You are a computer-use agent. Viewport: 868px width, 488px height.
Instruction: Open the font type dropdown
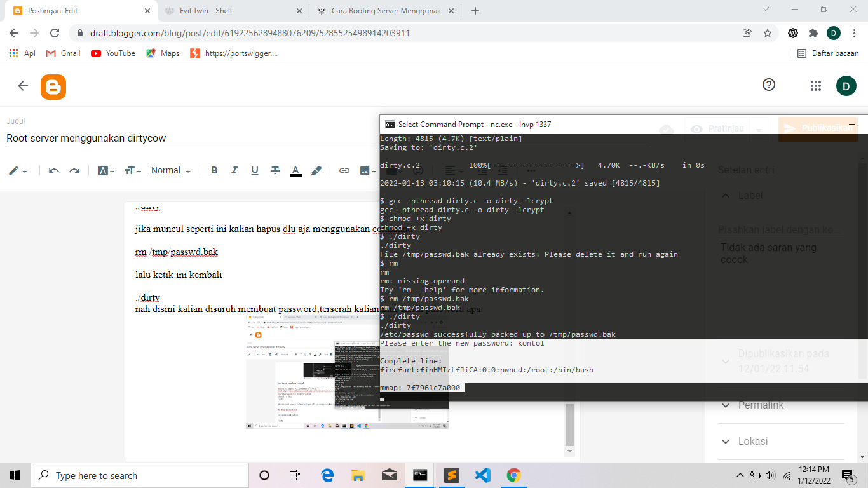pyautogui.click(x=106, y=170)
